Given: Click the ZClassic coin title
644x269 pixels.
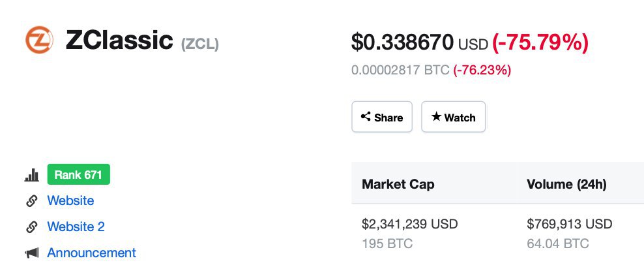Looking at the screenshot, I should 119,42.
